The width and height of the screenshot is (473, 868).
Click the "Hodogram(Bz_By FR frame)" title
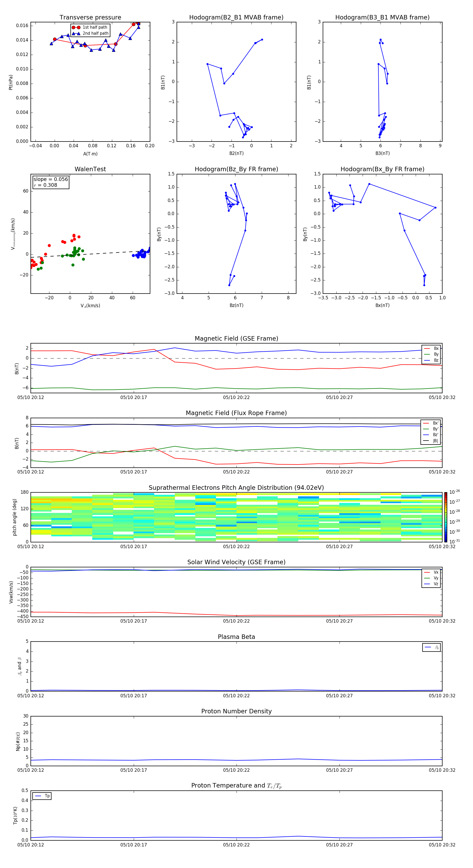tap(236, 169)
